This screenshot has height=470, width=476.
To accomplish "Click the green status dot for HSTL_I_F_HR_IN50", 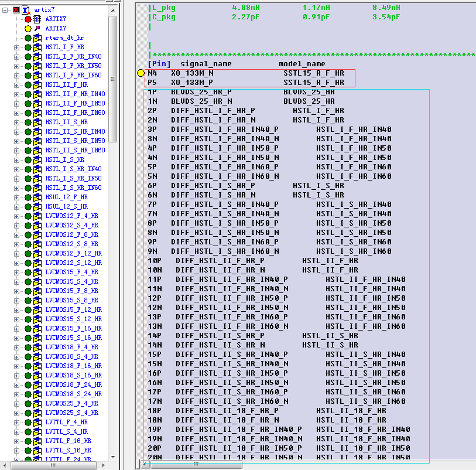I will (28, 66).
